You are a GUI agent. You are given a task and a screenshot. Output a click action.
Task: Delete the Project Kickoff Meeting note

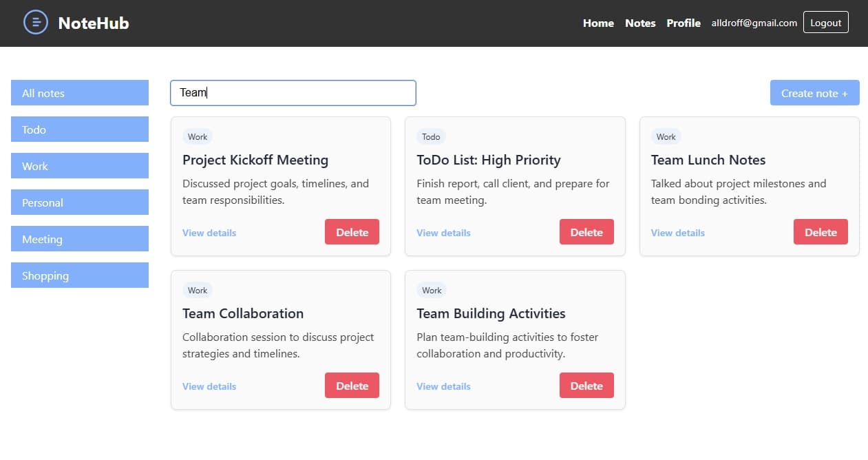[x=352, y=232]
